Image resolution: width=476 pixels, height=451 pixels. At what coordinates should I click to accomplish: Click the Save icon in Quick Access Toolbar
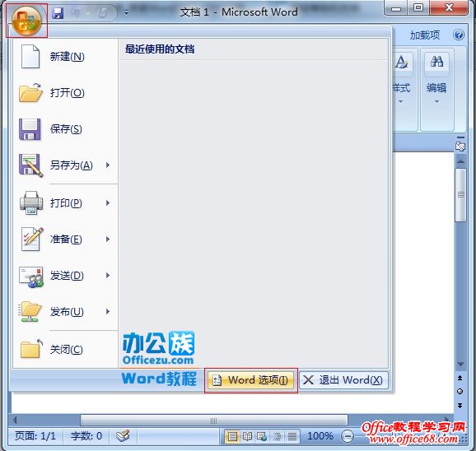[x=58, y=13]
